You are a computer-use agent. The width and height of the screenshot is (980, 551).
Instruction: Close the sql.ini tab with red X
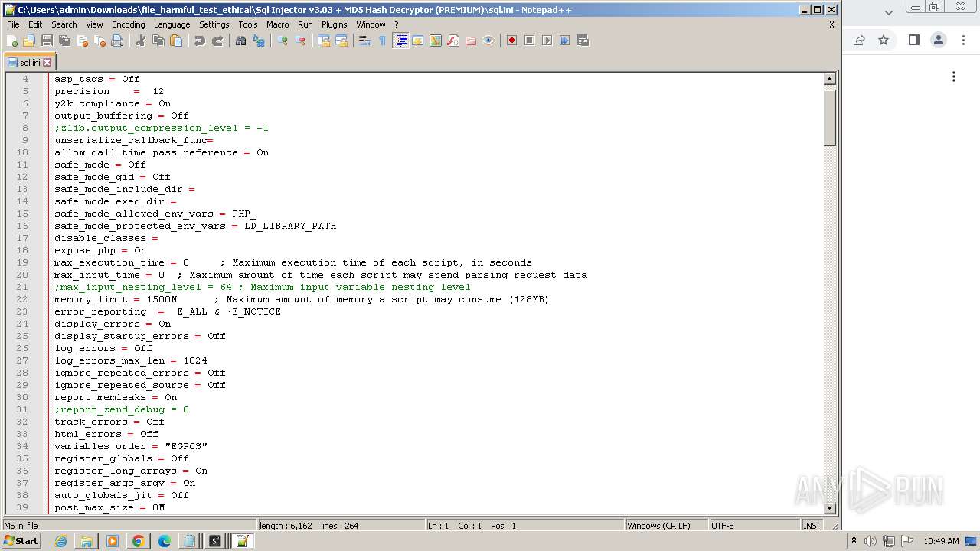click(x=47, y=63)
